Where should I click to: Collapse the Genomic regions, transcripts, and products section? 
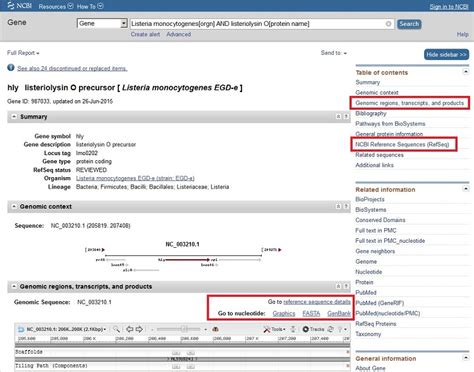[x=14, y=286]
